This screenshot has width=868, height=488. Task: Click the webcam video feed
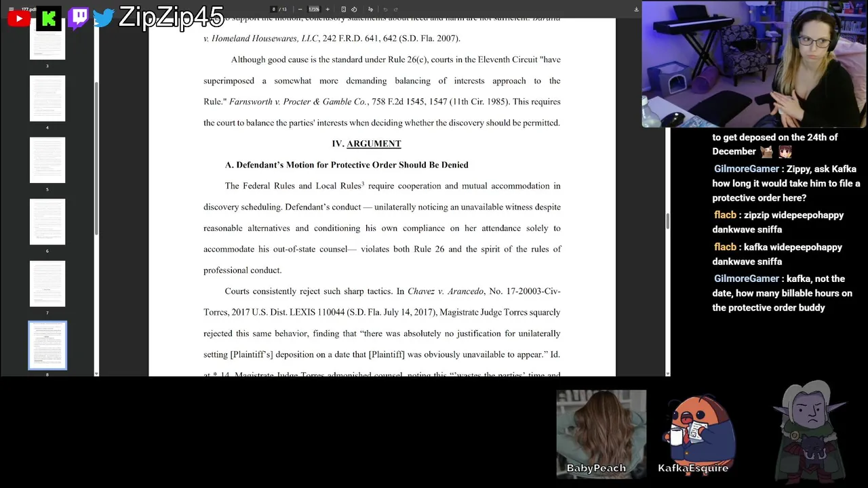754,64
